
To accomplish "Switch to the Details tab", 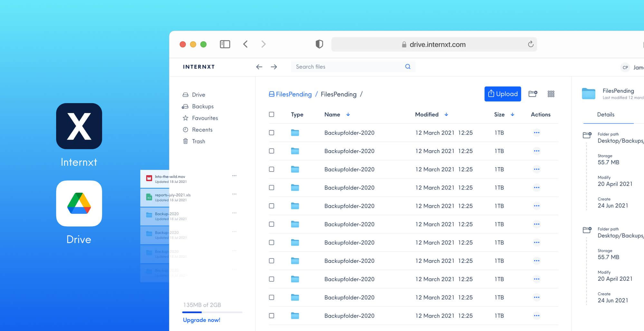I will [606, 114].
